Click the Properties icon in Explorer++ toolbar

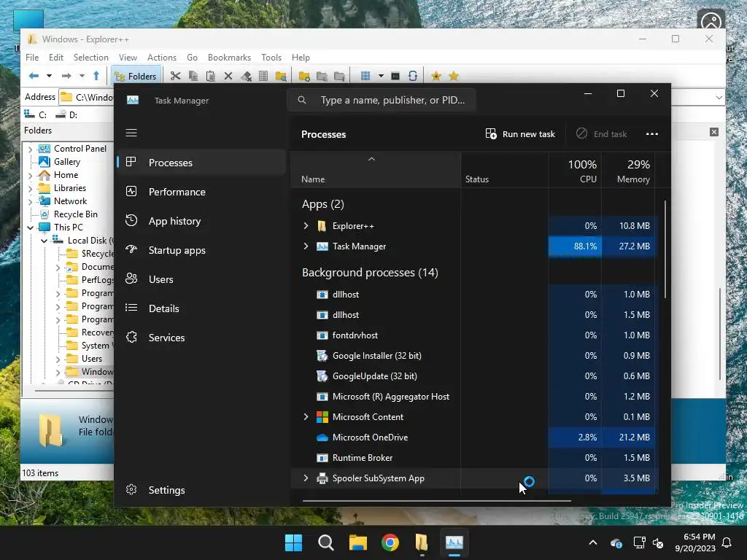coord(263,76)
